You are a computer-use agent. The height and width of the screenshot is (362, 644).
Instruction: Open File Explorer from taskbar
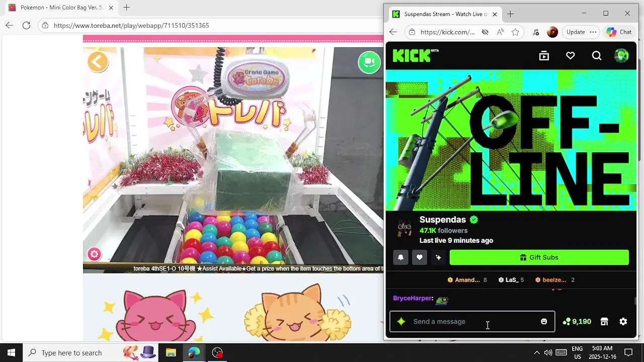tap(171, 352)
